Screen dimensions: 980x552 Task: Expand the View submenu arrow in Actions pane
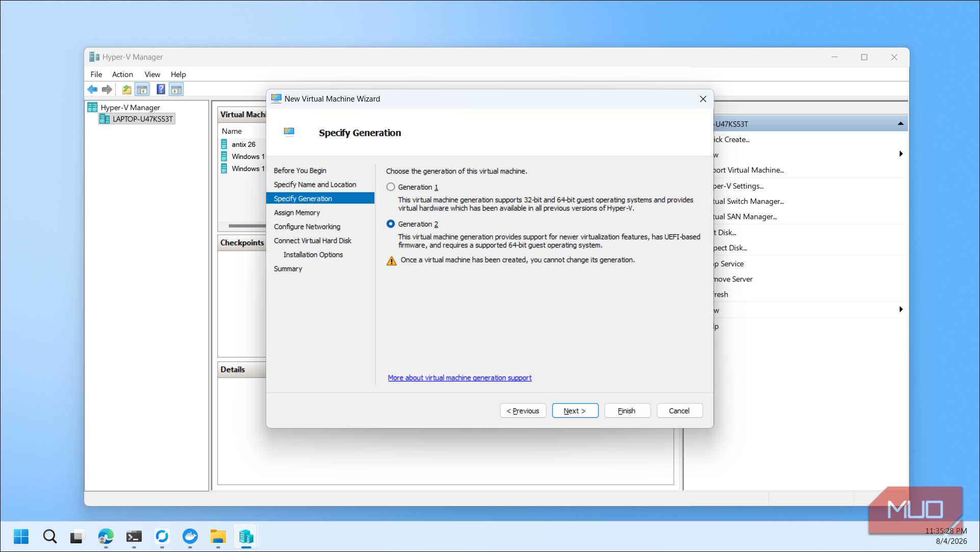click(901, 310)
